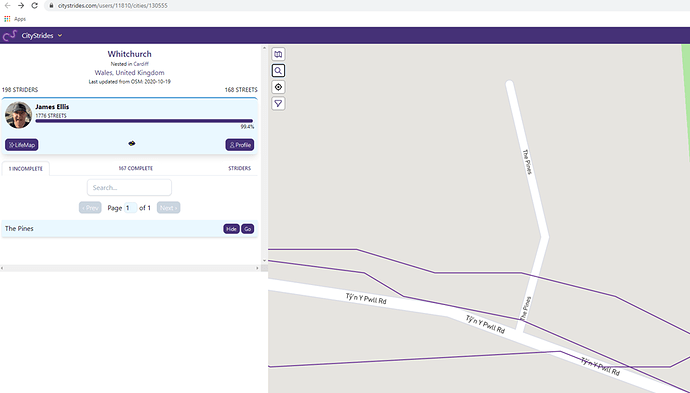Screen dimensions: 690x393
Task: Click the sidebar scroll right arrow
Action: (257, 268)
